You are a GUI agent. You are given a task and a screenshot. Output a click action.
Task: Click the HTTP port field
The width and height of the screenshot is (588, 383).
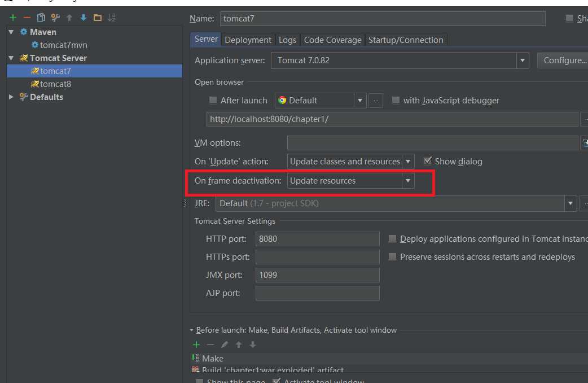pyautogui.click(x=318, y=239)
